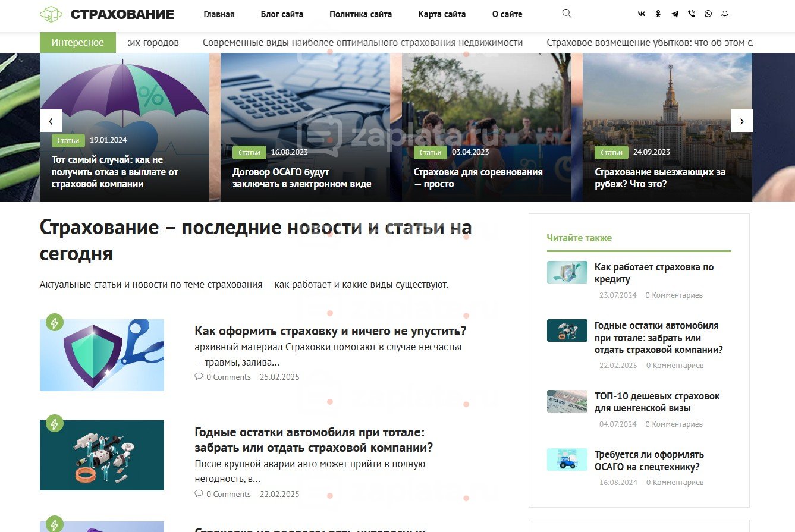Viewport: 795px width, 532px height.
Task: Click 0 Комментариев dated 04.07.2024
Action: (x=674, y=424)
